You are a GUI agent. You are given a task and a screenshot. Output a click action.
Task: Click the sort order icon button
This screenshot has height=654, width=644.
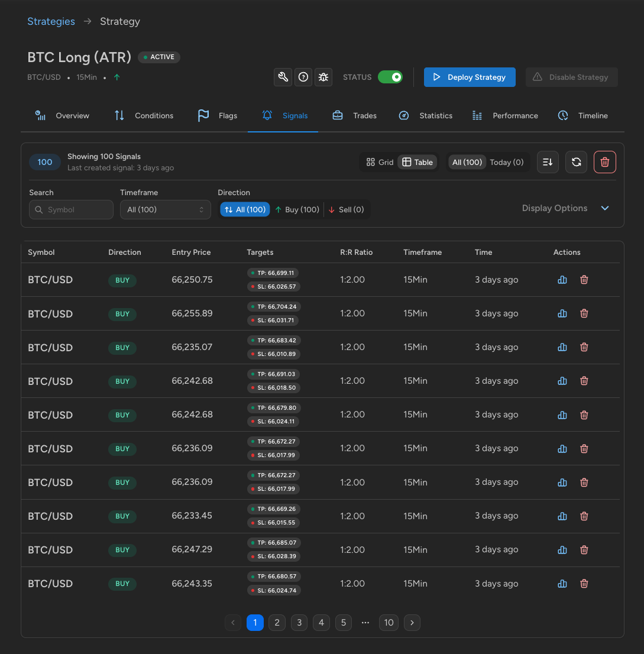(548, 162)
